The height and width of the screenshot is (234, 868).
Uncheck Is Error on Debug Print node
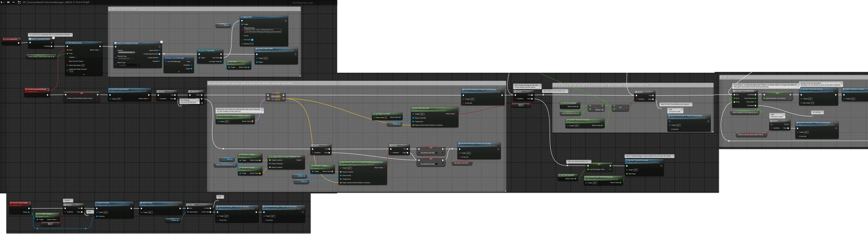point(250,36)
